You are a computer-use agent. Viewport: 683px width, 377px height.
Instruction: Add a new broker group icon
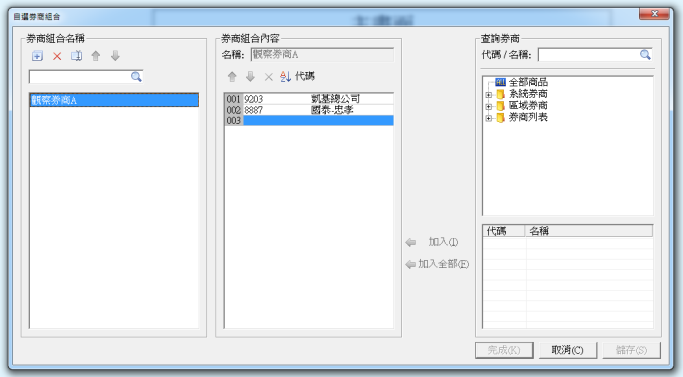(x=37, y=56)
